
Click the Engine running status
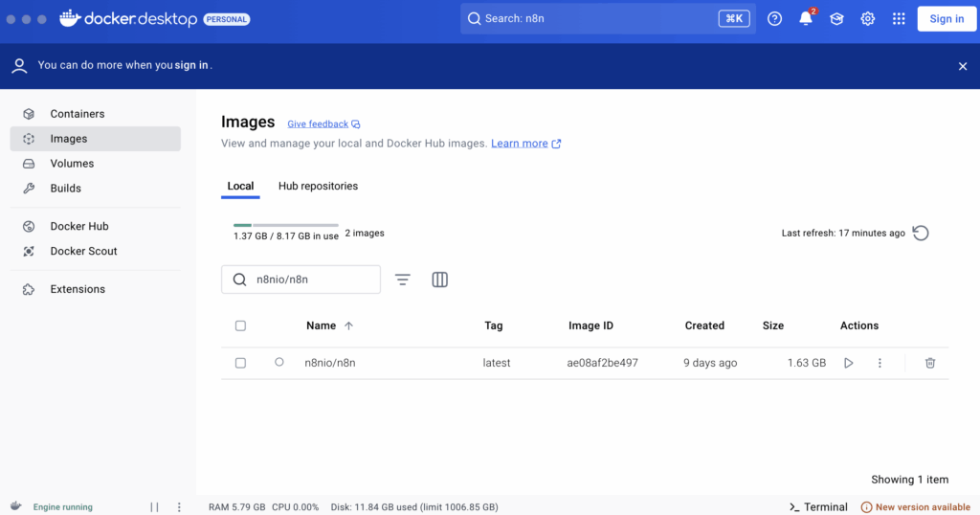point(62,507)
